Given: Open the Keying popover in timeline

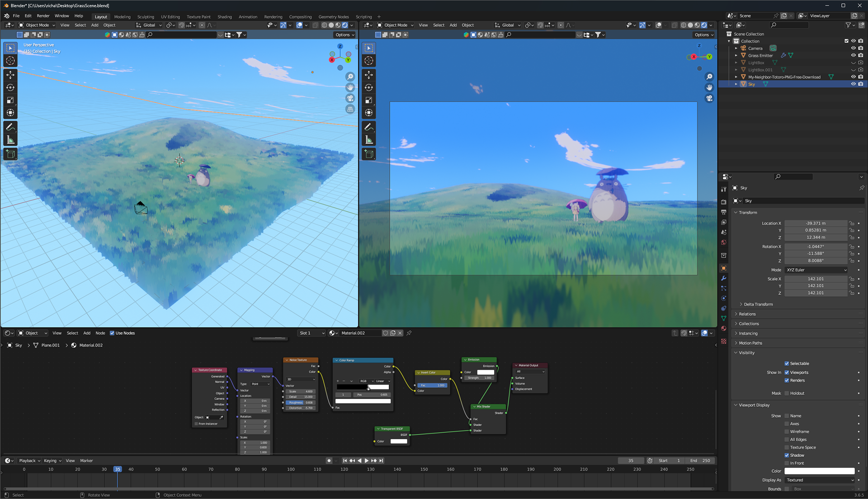Looking at the screenshot, I should pyautogui.click(x=52, y=461).
